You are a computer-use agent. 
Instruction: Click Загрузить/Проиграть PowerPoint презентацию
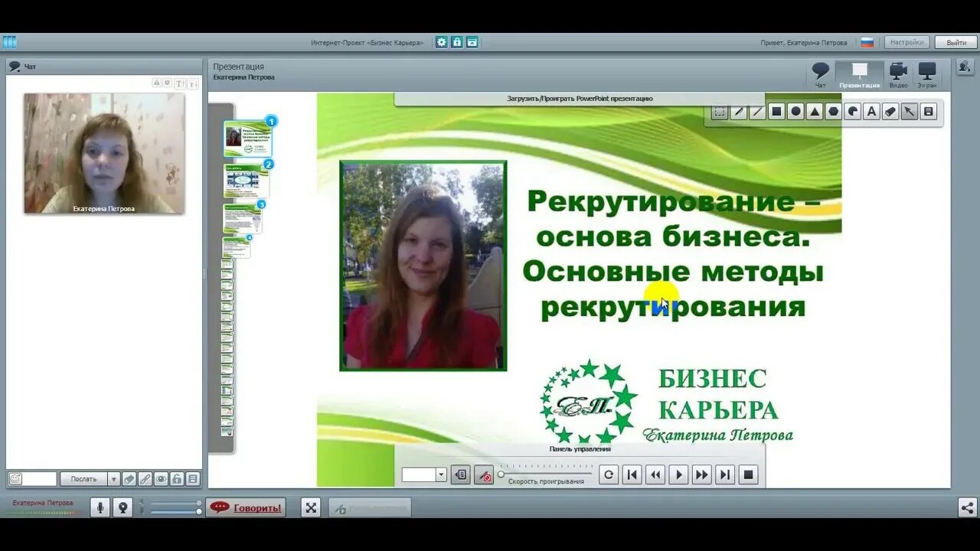[x=578, y=98]
